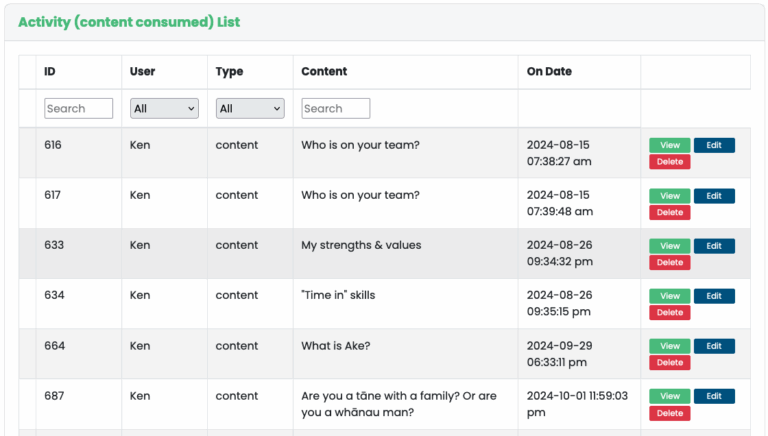The image size is (768, 436).
Task: Delete the 'What is Ake?' record
Action: coord(670,363)
